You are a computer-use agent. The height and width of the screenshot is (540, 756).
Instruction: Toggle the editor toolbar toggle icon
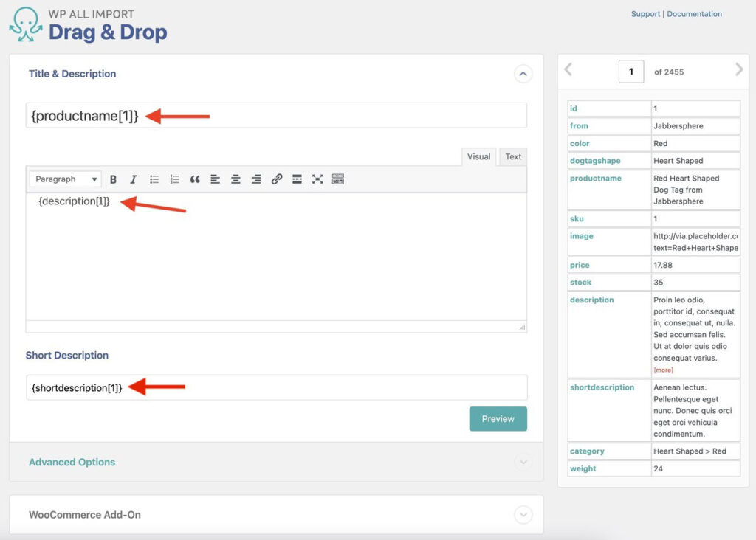[338, 179]
